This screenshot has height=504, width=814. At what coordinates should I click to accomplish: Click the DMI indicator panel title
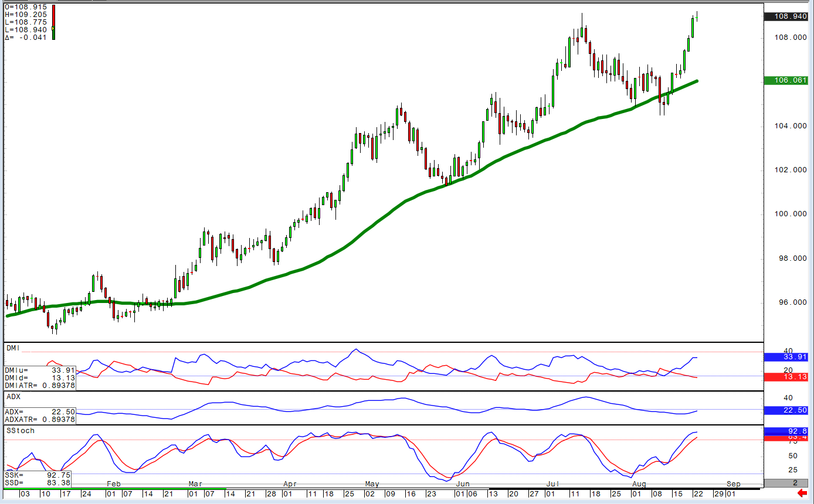point(13,348)
